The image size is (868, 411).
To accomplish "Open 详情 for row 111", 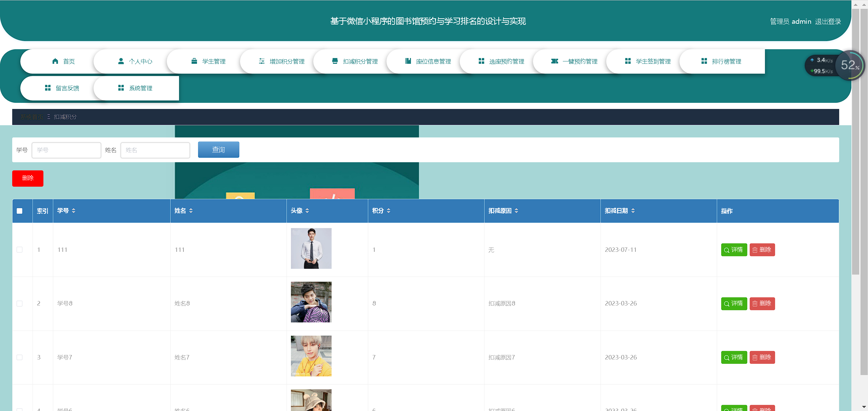I will [x=734, y=250].
